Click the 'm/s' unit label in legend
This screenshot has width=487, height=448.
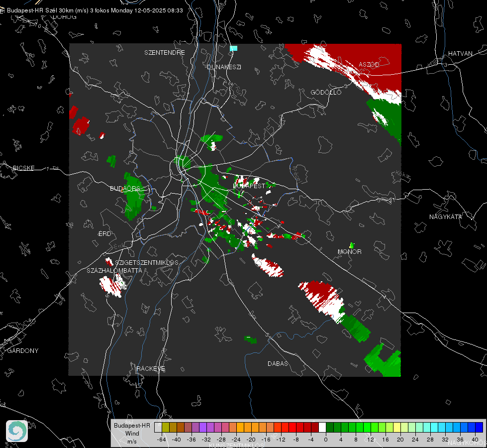[132, 441]
